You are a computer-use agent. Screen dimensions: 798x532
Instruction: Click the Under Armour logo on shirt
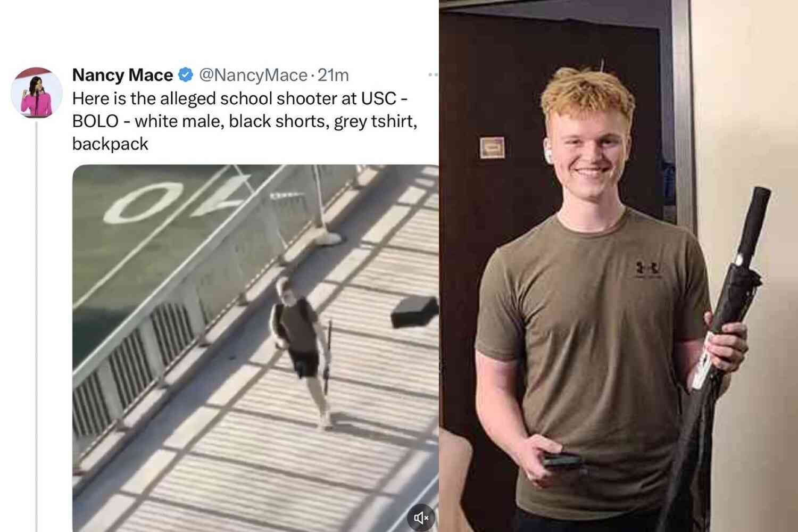pyautogui.click(x=648, y=269)
